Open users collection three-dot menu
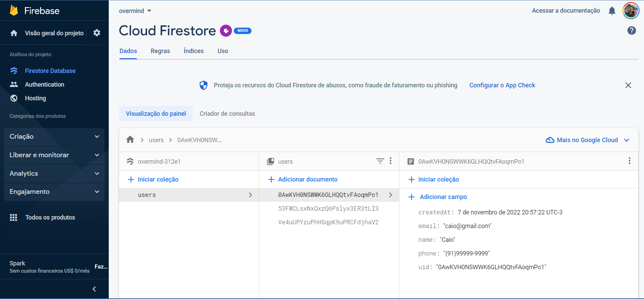The height and width of the screenshot is (299, 644). pos(390,161)
